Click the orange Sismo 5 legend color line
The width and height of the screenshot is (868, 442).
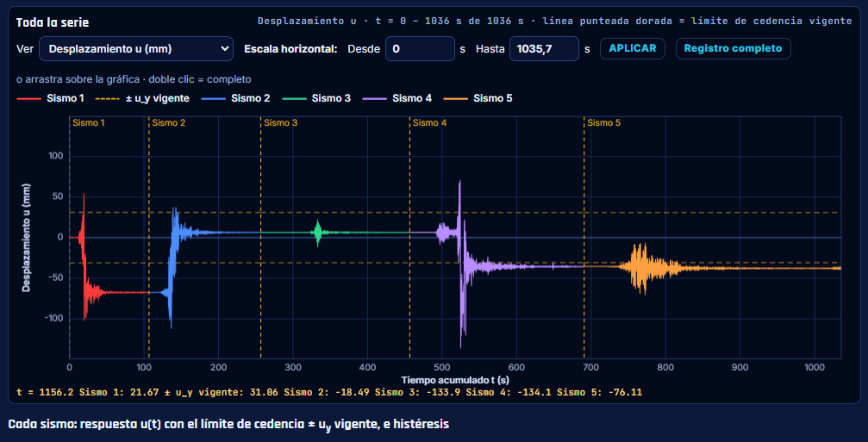pyautogui.click(x=456, y=98)
